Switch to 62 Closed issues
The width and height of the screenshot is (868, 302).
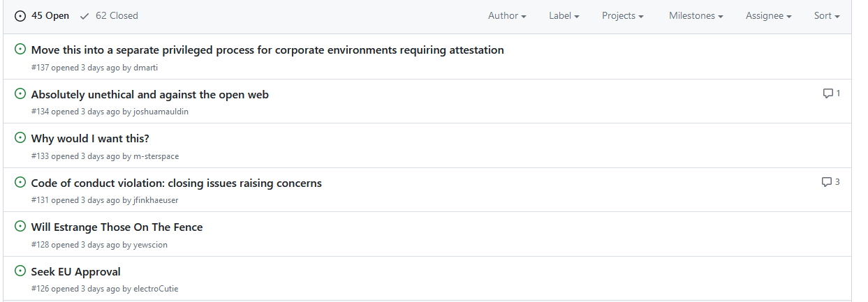click(x=109, y=15)
